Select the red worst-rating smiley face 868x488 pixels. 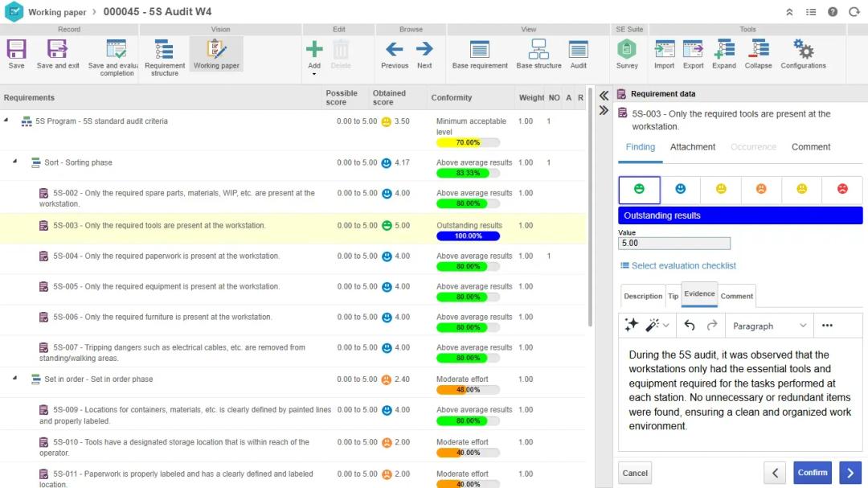842,189
